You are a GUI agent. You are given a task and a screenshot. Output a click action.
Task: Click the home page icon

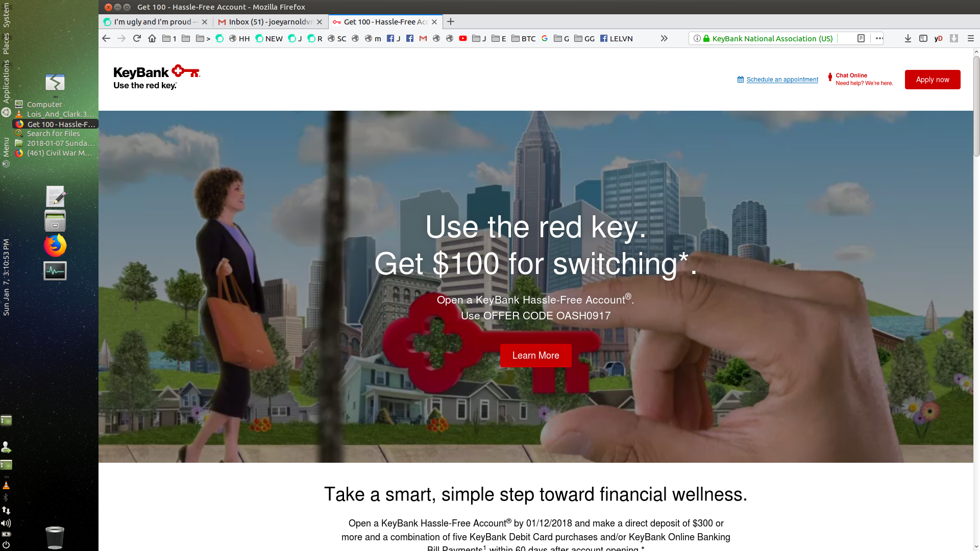click(152, 38)
